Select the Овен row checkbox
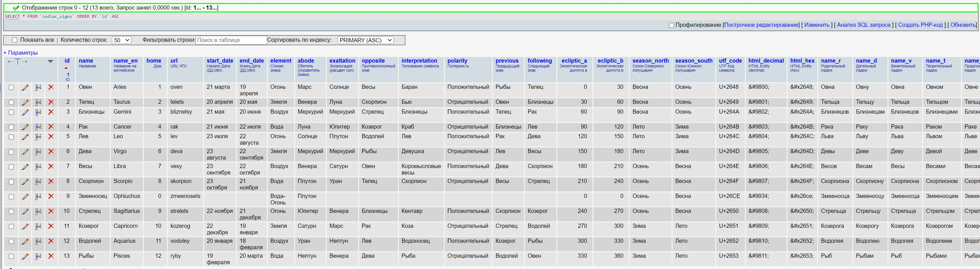 coord(11,87)
